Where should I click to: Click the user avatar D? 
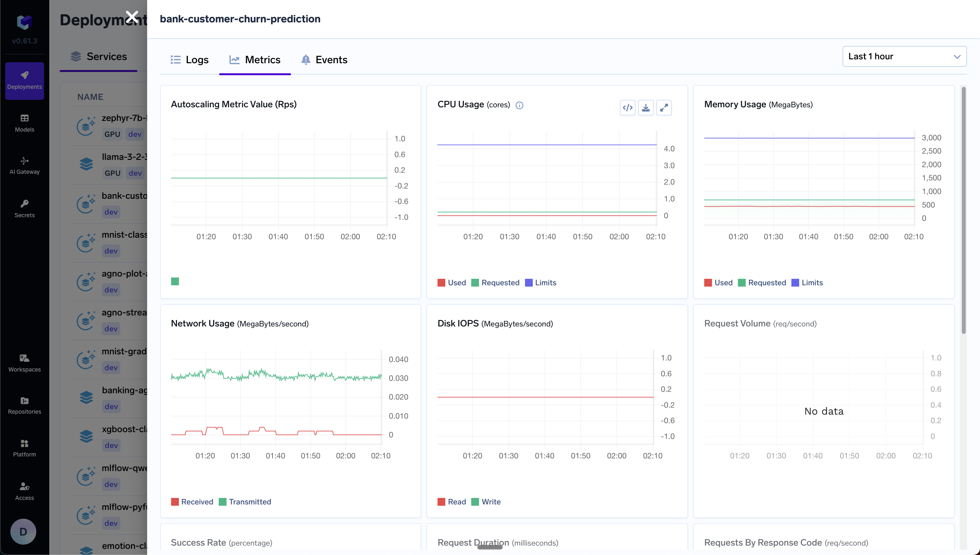[x=23, y=531]
